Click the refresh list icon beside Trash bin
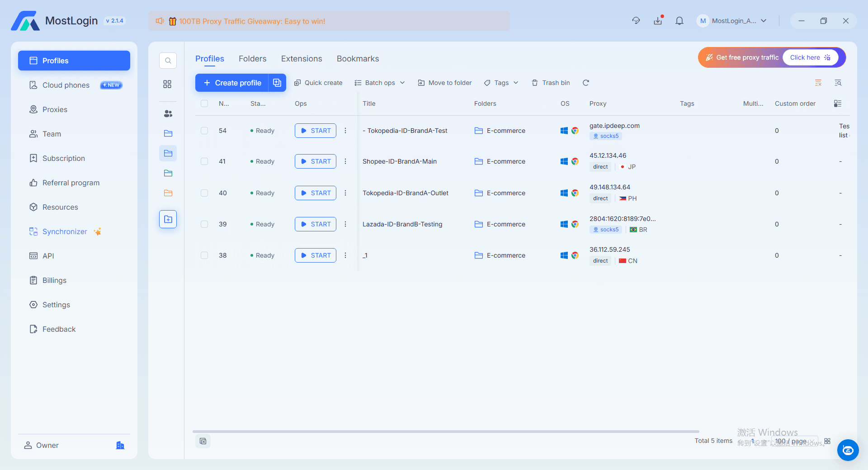This screenshot has height=470, width=868. [x=586, y=83]
